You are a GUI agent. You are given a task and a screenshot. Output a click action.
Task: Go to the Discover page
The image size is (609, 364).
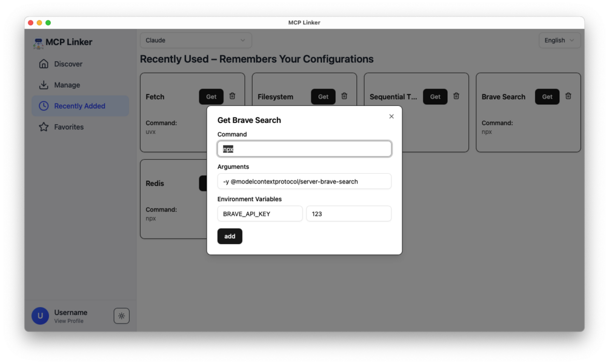pos(80,64)
